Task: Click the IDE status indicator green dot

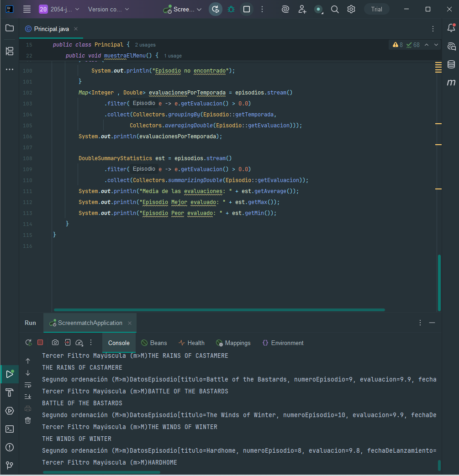Action: pos(318,9)
